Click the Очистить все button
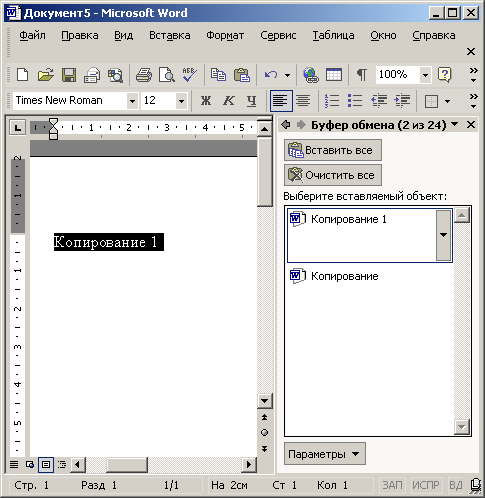485x498 pixels. [333, 175]
